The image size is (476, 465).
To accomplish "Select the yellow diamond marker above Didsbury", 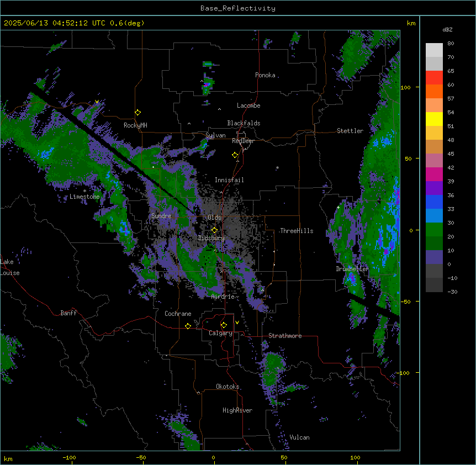I will [214, 230].
